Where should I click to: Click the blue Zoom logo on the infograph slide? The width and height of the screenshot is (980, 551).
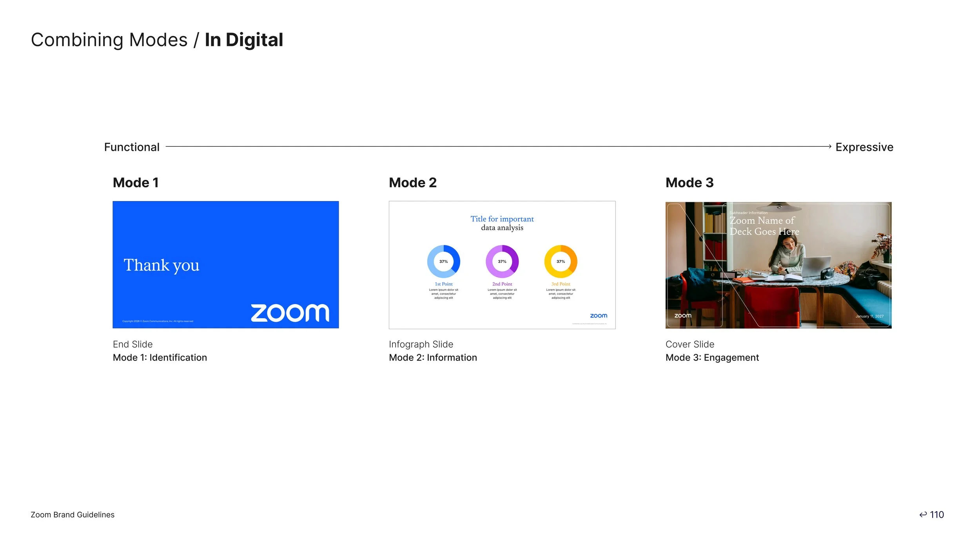point(599,315)
